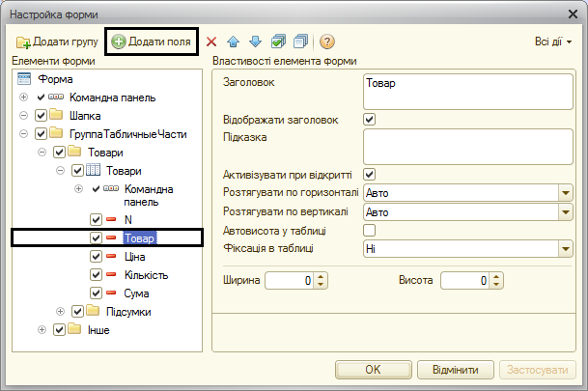
Task: Uncheck Активізувати при відкритті checkbox
Action: click(370, 175)
